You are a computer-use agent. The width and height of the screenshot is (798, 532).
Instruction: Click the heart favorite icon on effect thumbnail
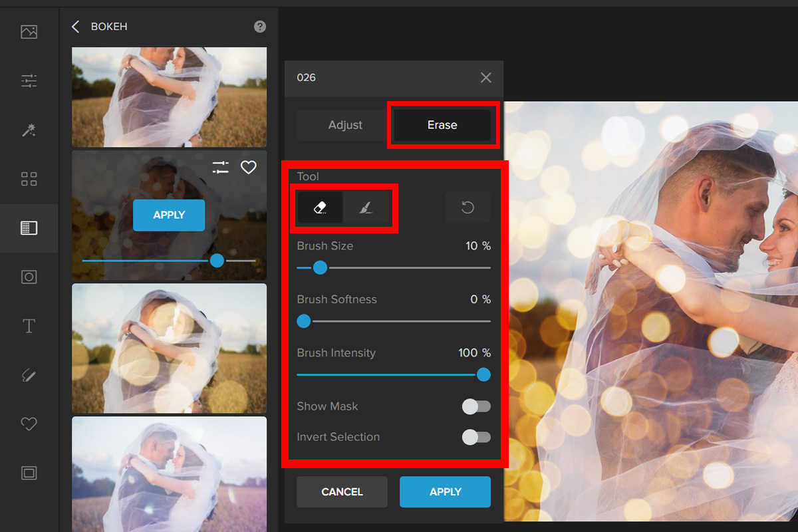pos(249,168)
